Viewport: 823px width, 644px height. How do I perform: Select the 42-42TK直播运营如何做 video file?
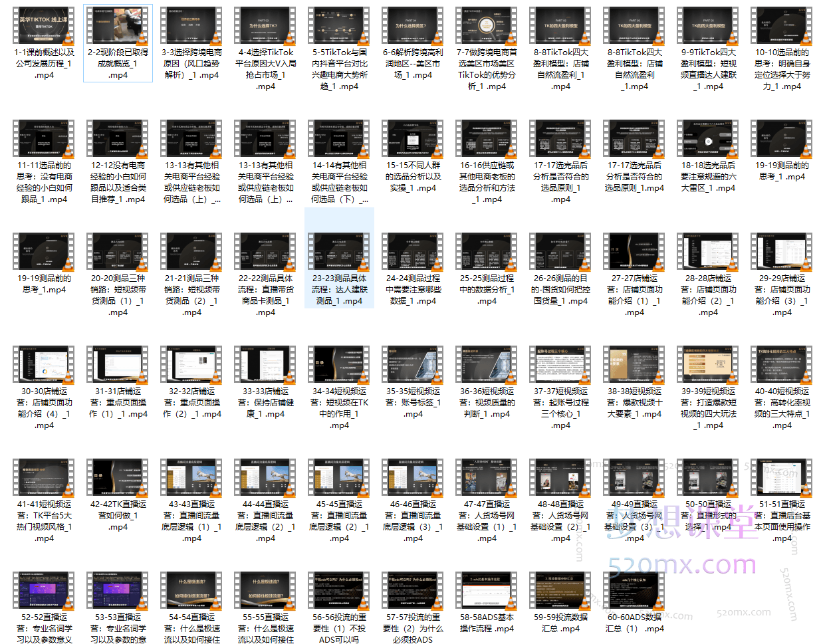click(118, 479)
